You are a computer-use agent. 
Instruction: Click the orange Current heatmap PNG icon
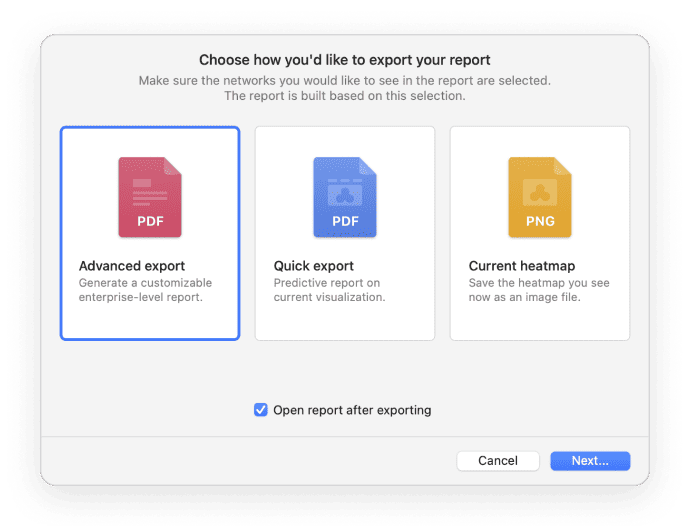(540, 197)
